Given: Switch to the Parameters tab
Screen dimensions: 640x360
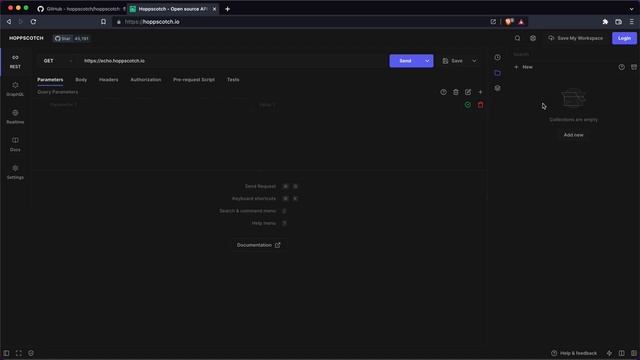Looking at the screenshot, I should tap(50, 80).
